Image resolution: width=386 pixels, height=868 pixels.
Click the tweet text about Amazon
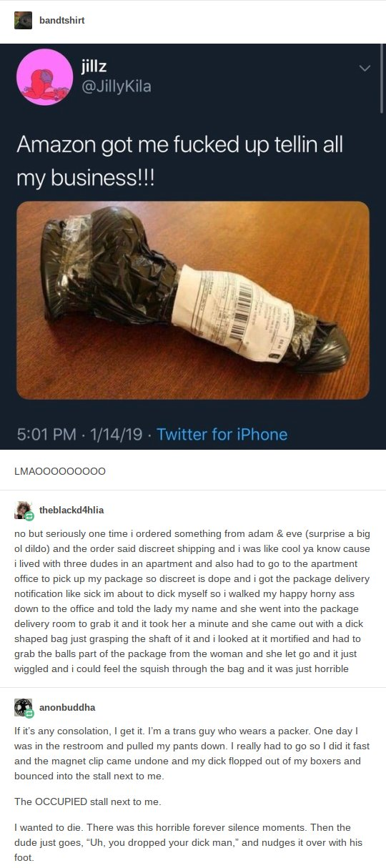pos(180,158)
